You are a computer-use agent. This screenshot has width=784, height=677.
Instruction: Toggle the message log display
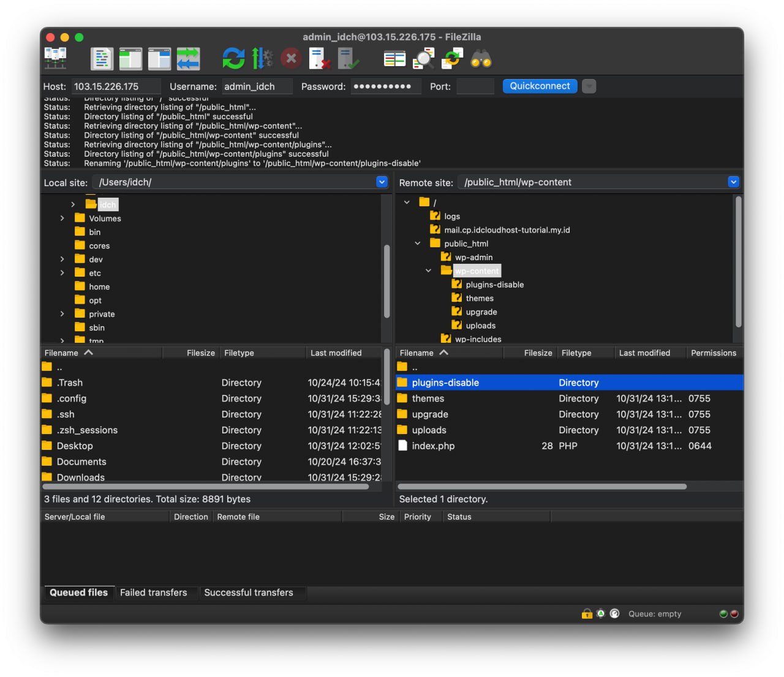tap(102, 59)
